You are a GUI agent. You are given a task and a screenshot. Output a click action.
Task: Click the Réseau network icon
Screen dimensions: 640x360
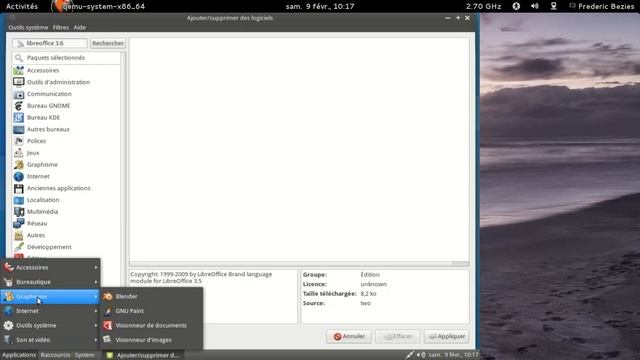click(18, 223)
